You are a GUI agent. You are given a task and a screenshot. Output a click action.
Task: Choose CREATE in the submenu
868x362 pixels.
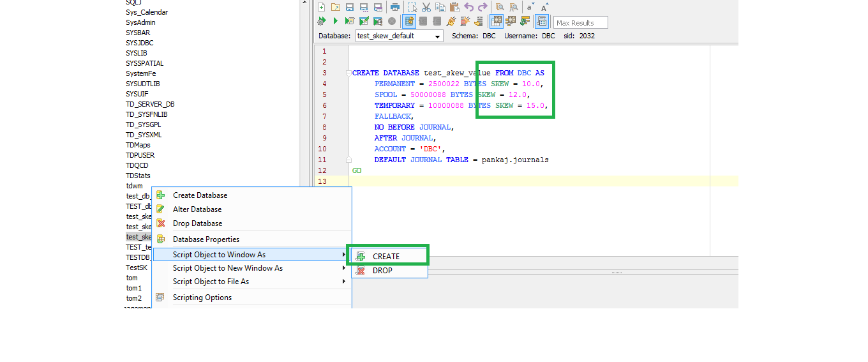389,256
